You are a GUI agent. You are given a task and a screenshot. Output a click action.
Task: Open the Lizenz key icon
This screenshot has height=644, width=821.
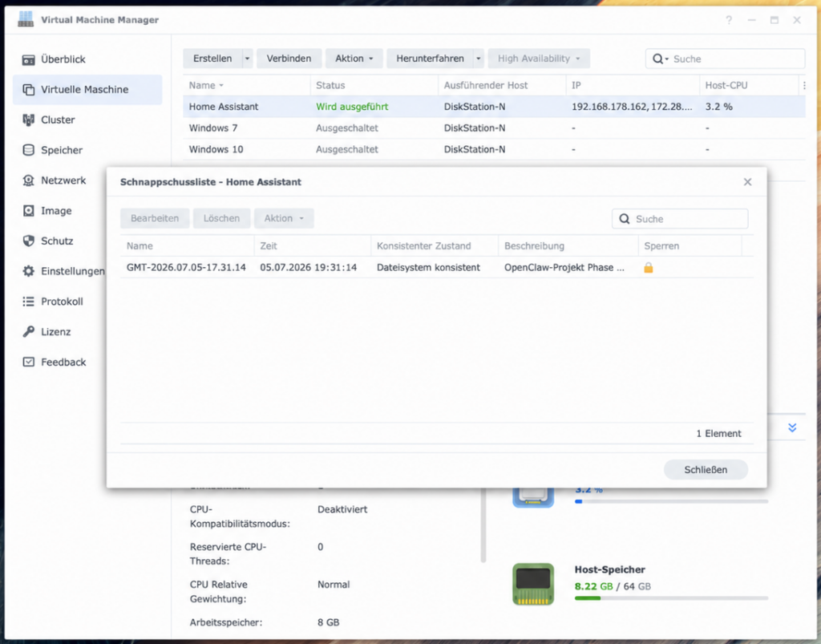click(28, 332)
